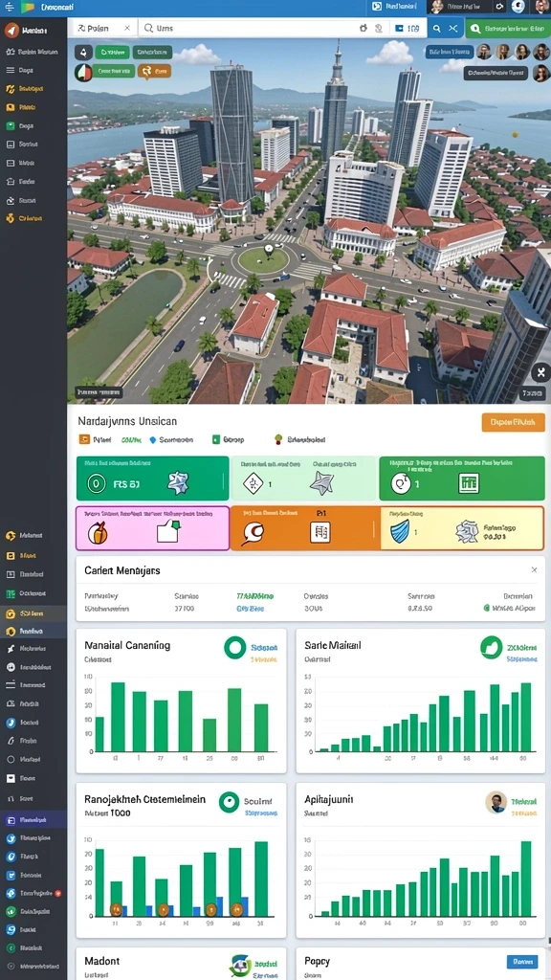Click the speech bubble icon in the orange card

[x=253, y=532]
